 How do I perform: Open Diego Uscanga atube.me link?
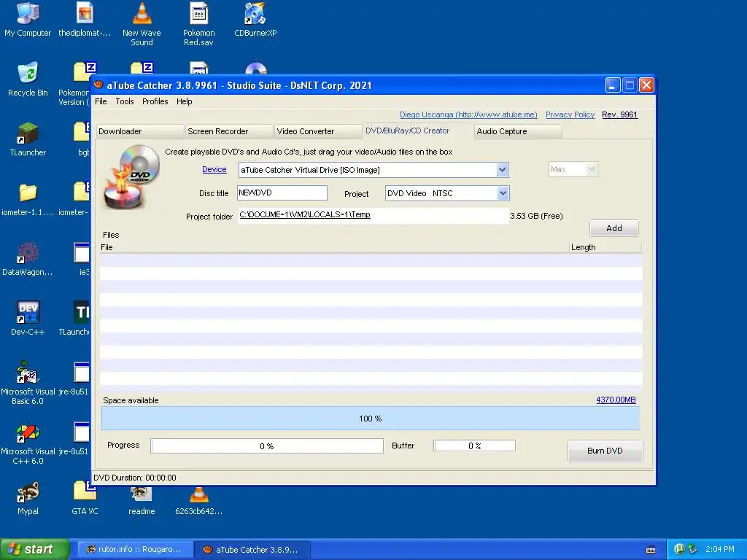pos(468,114)
